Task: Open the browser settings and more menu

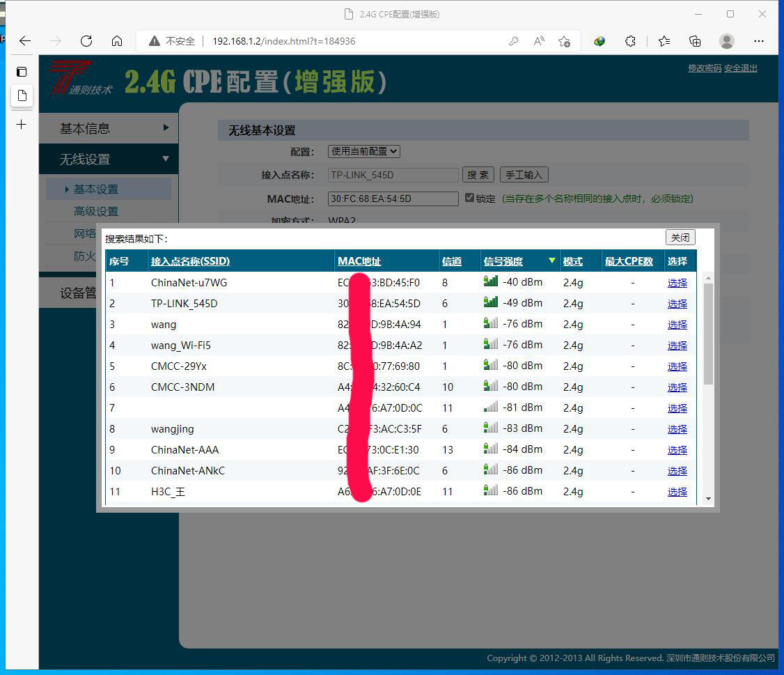Action: [x=759, y=41]
